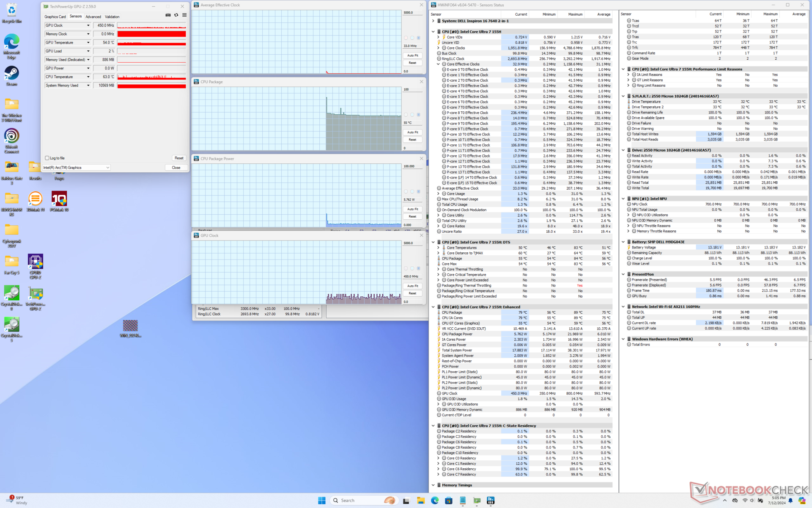This screenshot has height=508, width=812.
Task: Switch to the Advanced tab in GPU-Z
Action: click(x=93, y=17)
